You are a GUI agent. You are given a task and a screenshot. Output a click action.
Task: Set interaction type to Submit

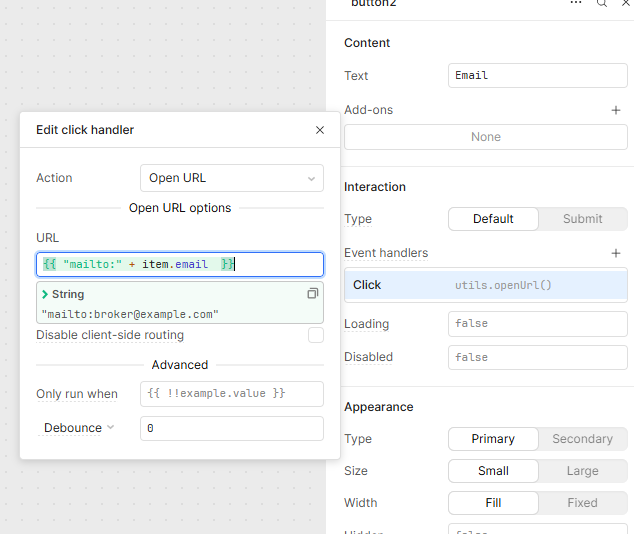click(582, 219)
